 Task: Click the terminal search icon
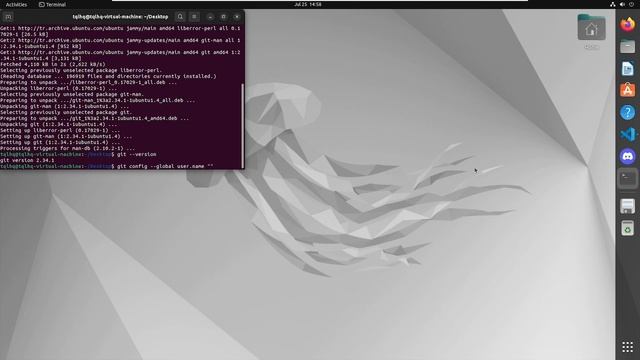click(x=180, y=17)
